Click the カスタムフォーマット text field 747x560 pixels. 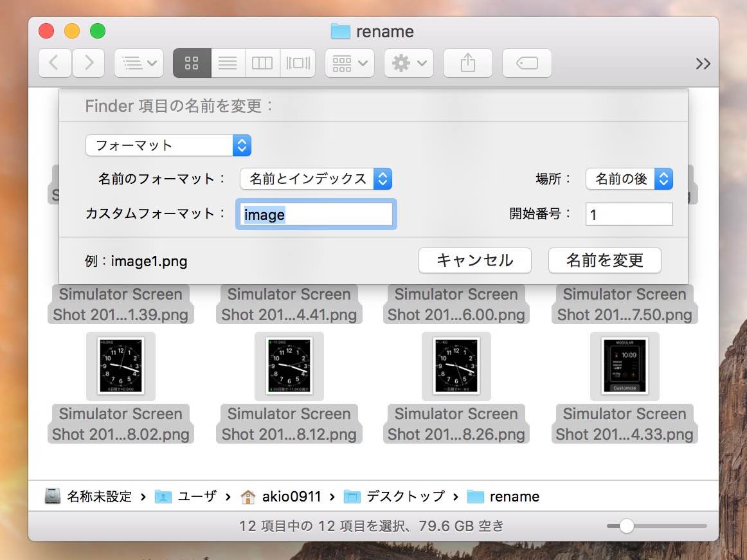click(x=316, y=215)
